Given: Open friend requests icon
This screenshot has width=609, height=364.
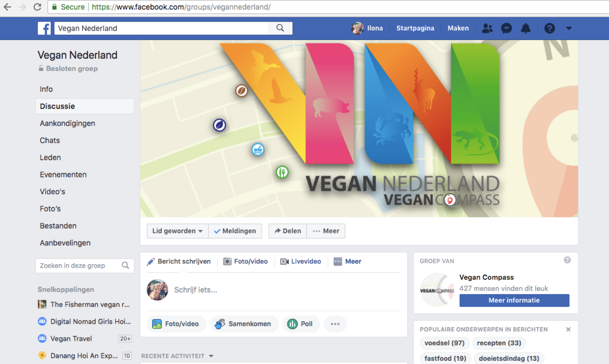Looking at the screenshot, I should coord(487,28).
